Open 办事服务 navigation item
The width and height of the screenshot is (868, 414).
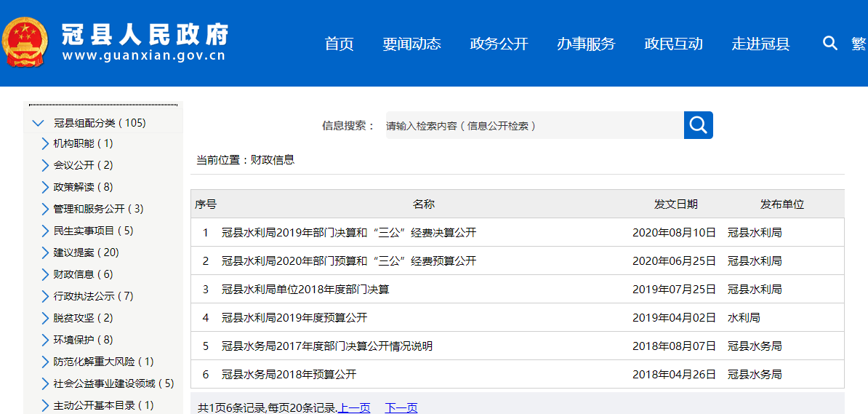pos(586,44)
